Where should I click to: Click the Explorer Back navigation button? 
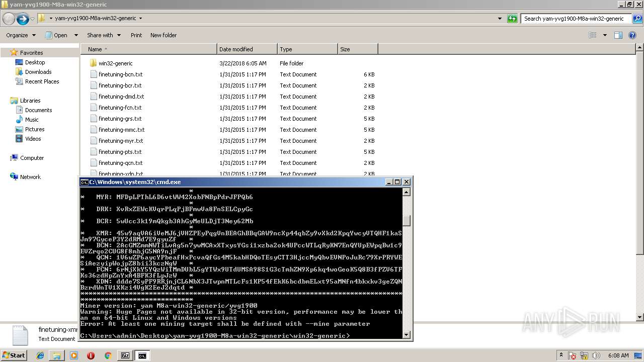[x=9, y=19]
